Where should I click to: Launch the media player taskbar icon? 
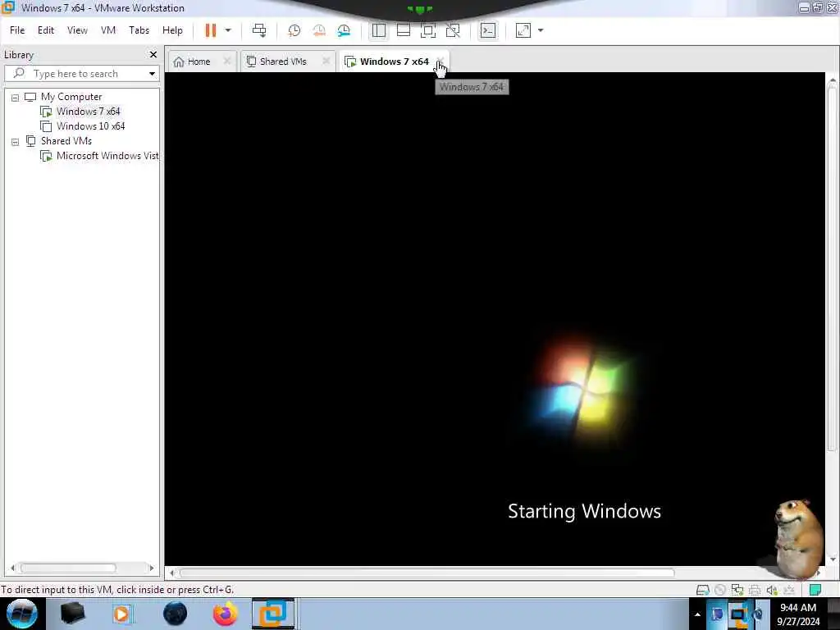[121, 614]
